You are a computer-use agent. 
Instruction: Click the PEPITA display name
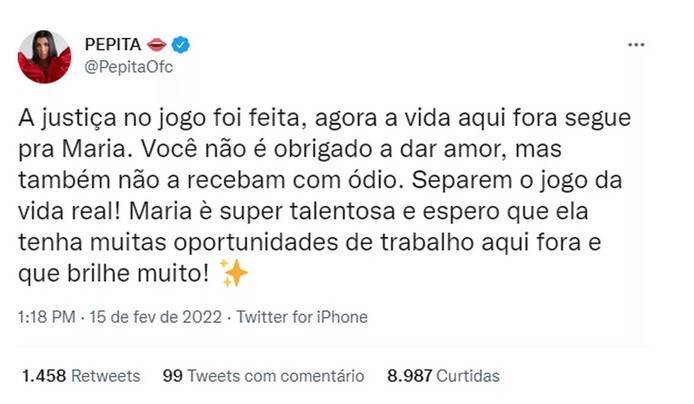(x=113, y=44)
